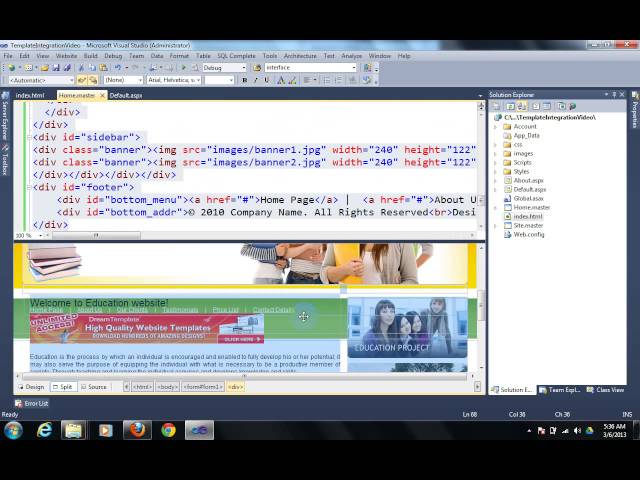Select the <form#form1> tag breadcrumb
Viewport: 640px width, 480px height.
(203, 387)
